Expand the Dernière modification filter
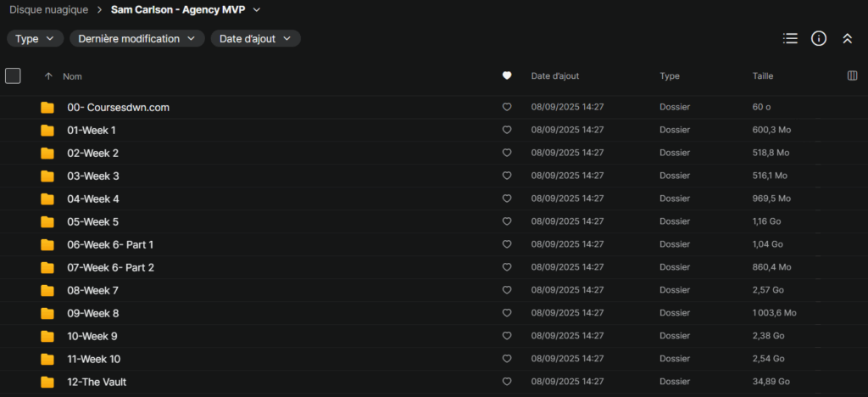Viewport: 868px width, 397px height. pyautogui.click(x=136, y=39)
